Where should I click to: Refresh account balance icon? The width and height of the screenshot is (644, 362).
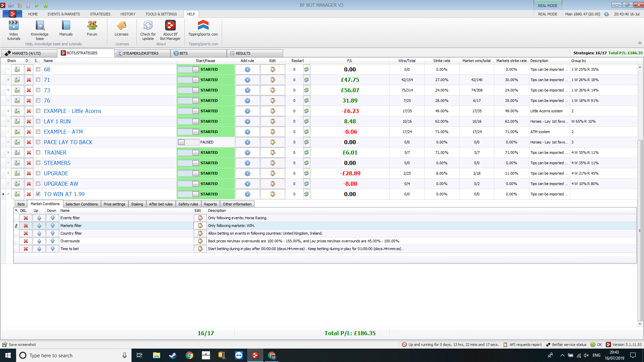tap(606, 14)
